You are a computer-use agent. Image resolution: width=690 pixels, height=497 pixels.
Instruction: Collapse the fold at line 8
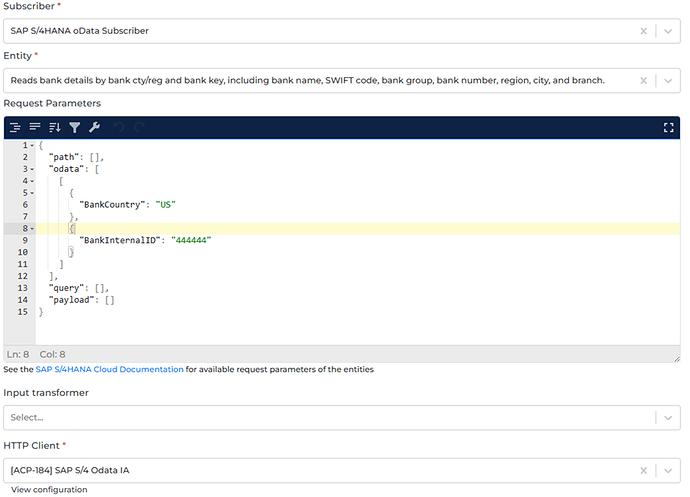coord(32,229)
